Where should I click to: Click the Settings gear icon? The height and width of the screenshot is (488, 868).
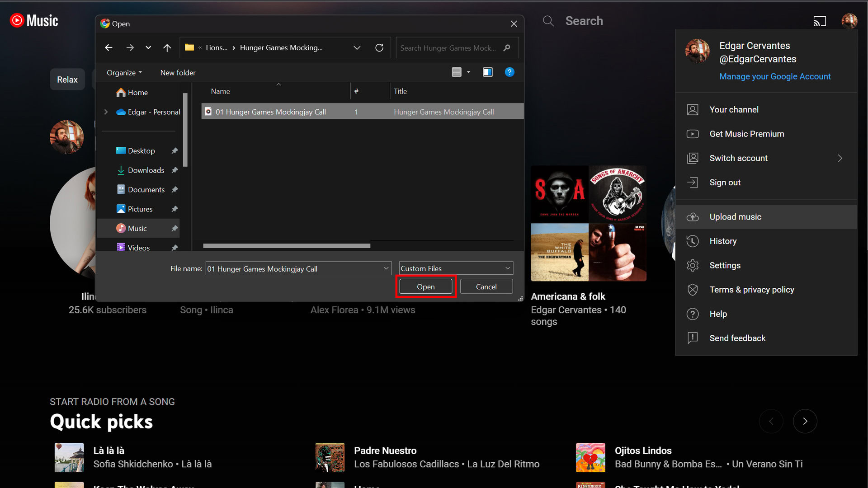tap(693, 266)
